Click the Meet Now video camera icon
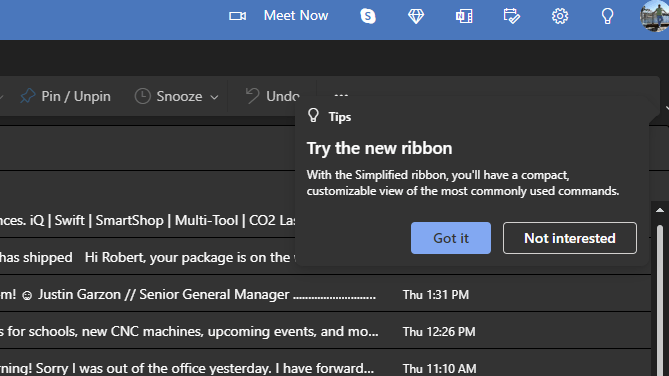This screenshot has height=376, width=669. point(237,16)
